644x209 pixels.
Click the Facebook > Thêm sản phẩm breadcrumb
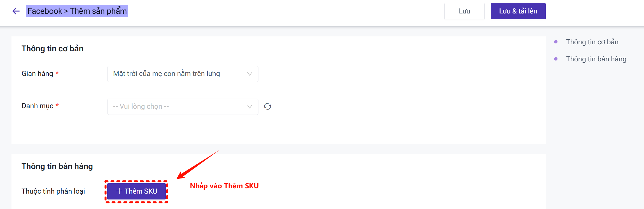click(77, 11)
